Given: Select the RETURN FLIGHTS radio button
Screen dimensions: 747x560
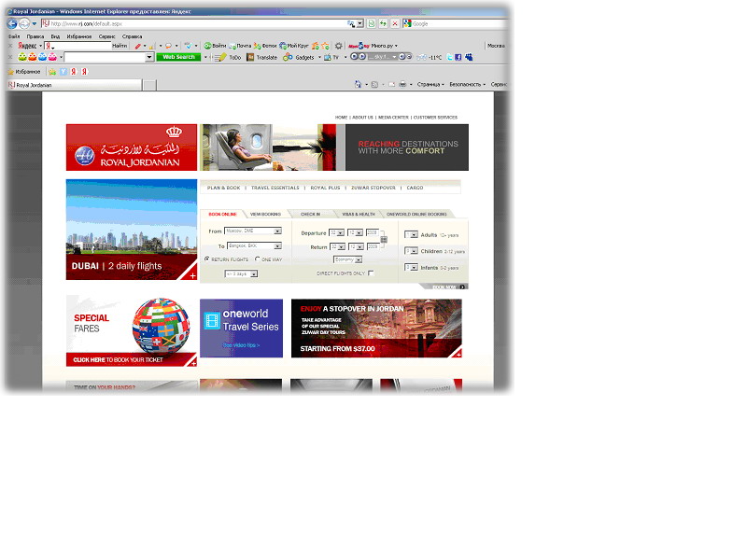Looking at the screenshot, I should click(x=206, y=259).
